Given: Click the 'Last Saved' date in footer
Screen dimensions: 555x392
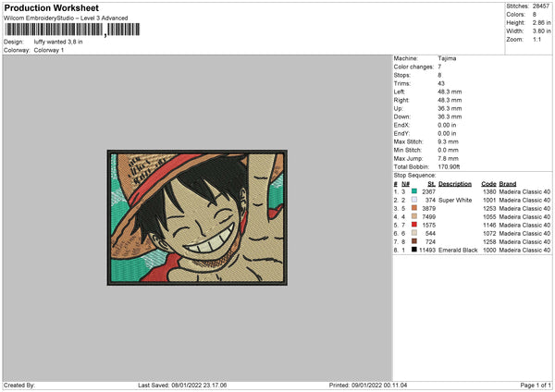Looking at the screenshot, I should (x=182, y=385).
